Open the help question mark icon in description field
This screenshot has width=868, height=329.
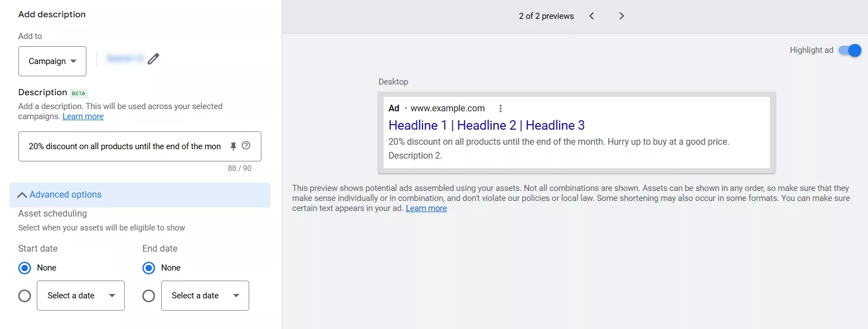click(246, 146)
